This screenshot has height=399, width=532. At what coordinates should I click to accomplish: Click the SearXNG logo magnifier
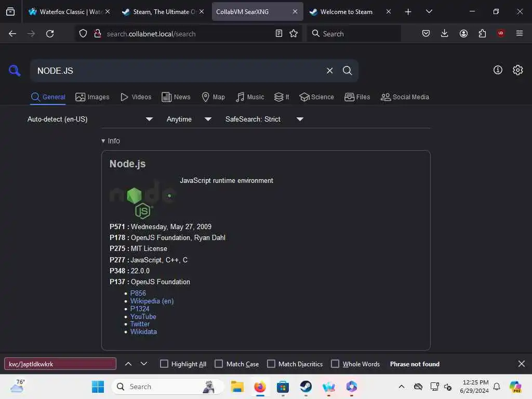[x=15, y=71]
